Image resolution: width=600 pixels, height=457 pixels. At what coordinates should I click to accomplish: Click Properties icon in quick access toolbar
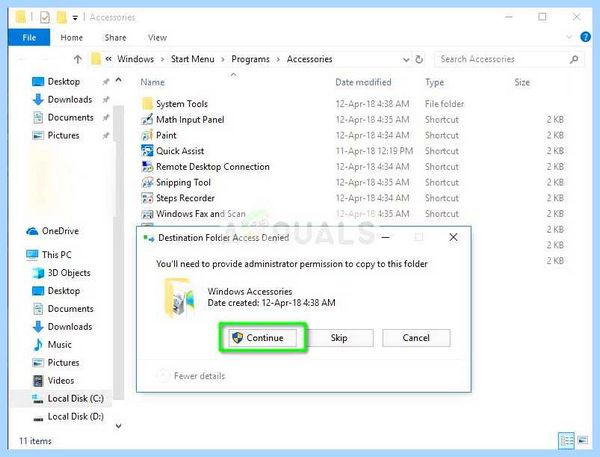point(45,17)
